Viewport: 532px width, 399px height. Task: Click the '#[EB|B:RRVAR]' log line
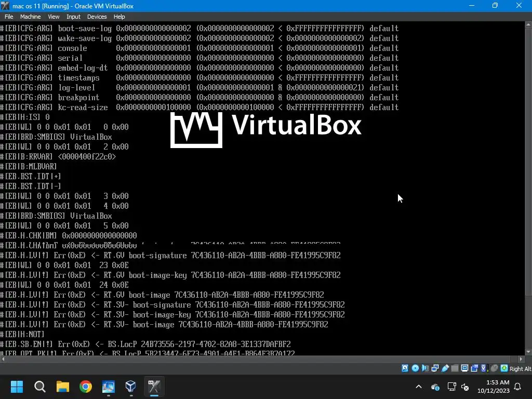[58, 157]
